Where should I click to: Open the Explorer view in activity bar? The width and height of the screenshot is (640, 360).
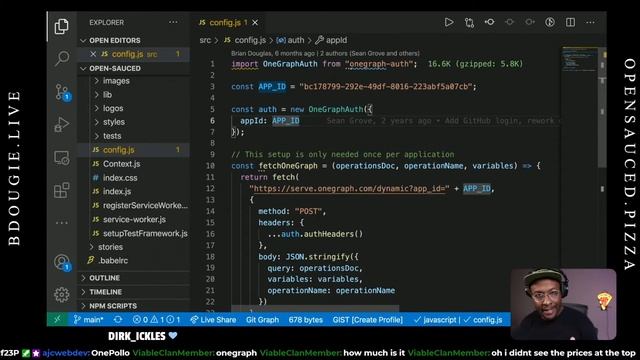pyautogui.click(x=62, y=27)
